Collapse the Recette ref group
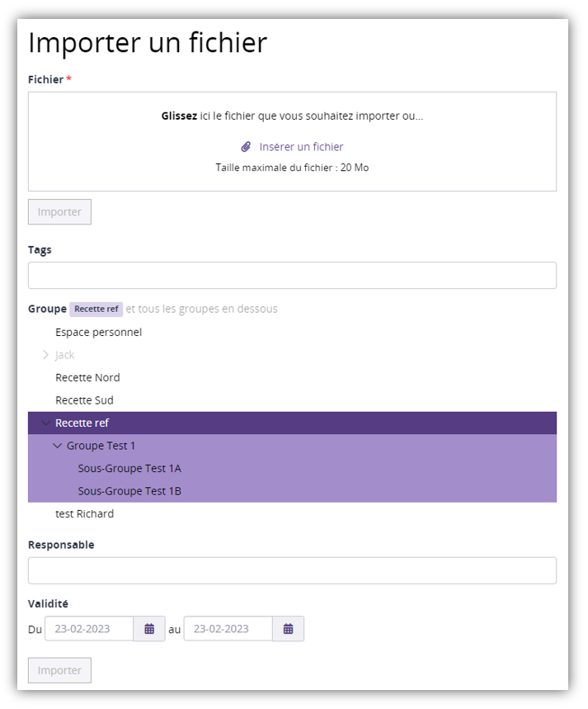 pos(45,423)
